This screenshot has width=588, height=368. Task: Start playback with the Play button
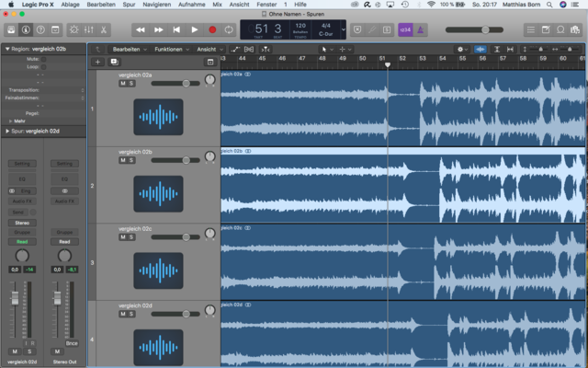194,30
